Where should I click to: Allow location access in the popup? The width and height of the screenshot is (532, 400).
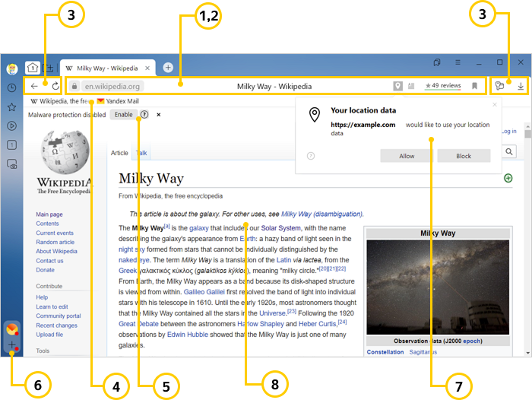407,156
